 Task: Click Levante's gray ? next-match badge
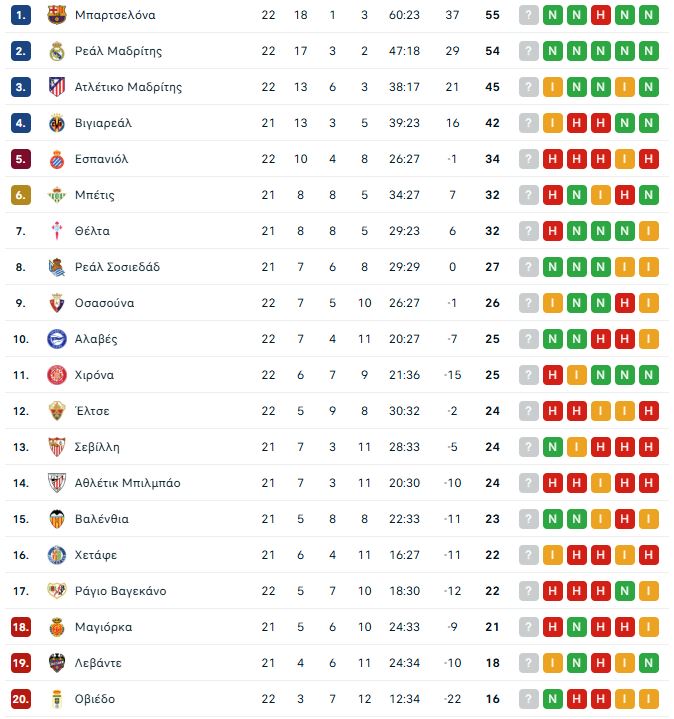[x=529, y=663]
